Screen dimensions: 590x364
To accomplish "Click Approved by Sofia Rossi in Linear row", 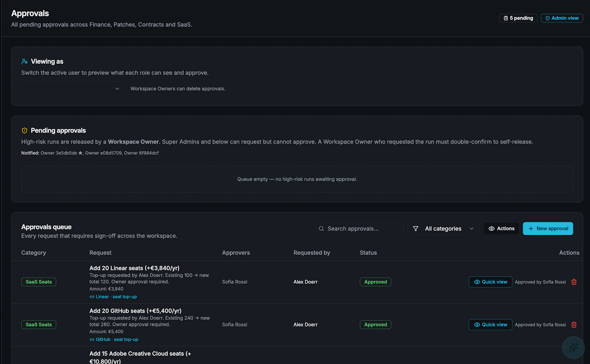I will click(540, 282).
